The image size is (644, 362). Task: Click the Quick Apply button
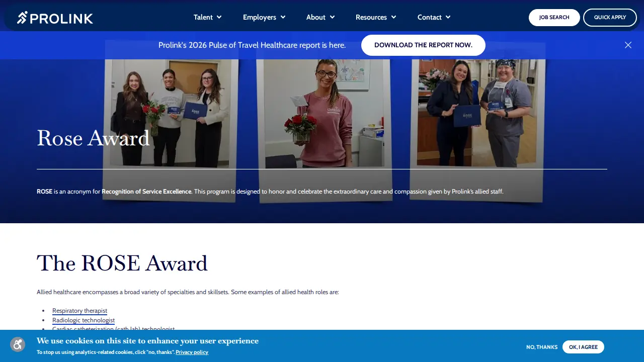click(x=610, y=18)
